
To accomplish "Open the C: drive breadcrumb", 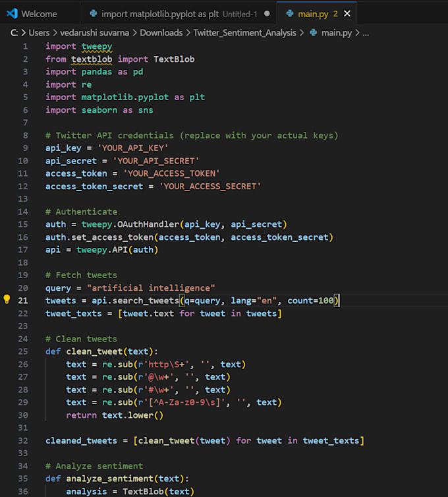I will (14, 33).
